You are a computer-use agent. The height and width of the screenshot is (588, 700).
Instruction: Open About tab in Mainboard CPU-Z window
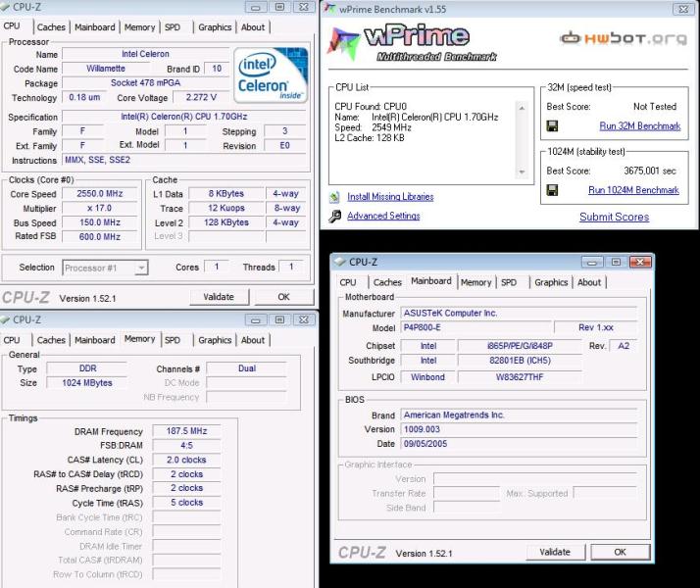(x=589, y=282)
